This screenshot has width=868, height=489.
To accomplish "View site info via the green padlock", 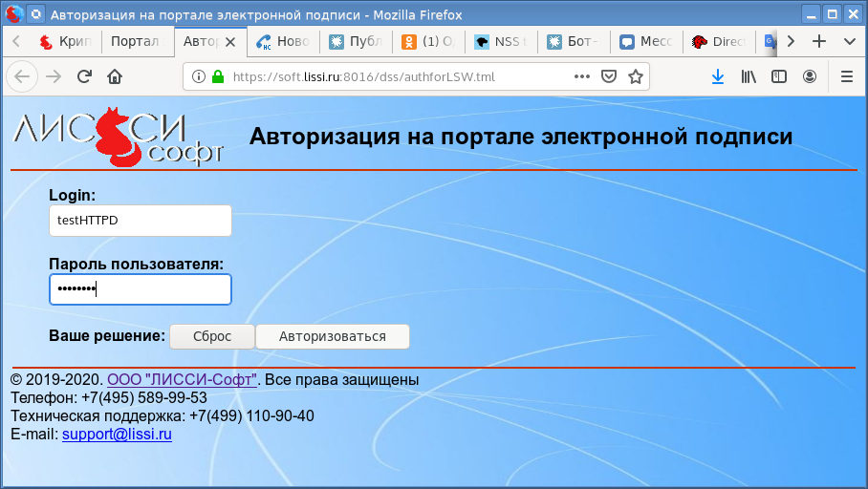I will click(217, 77).
